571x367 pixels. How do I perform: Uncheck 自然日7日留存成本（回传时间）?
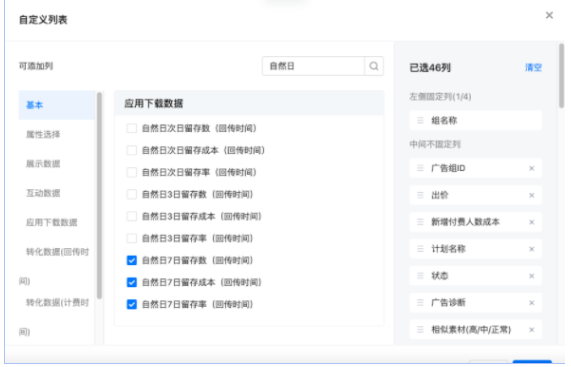click(131, 283)
